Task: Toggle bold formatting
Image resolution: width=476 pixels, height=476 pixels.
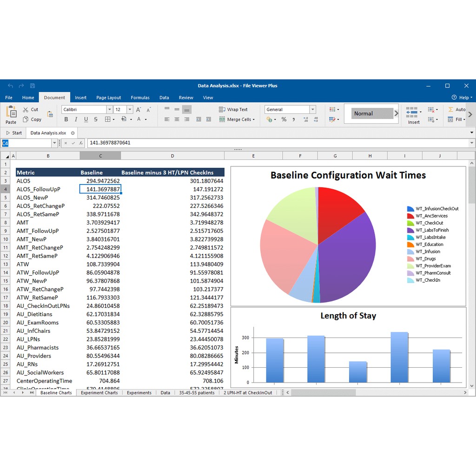Action: coord(66,119)
